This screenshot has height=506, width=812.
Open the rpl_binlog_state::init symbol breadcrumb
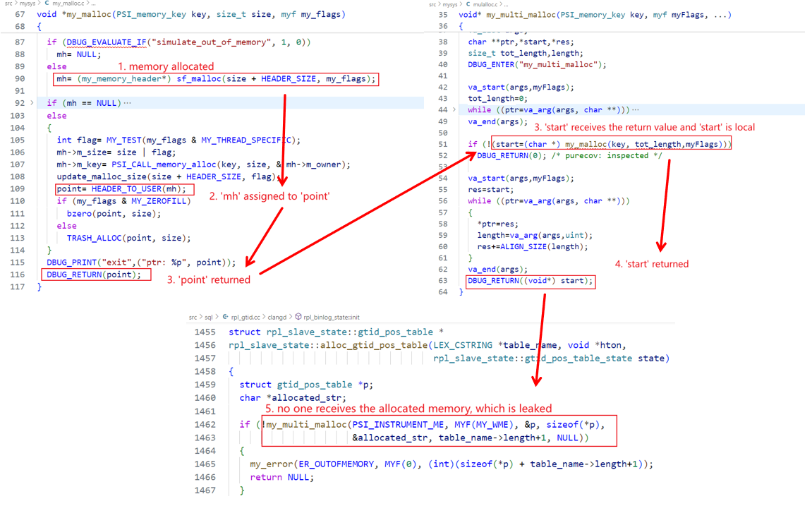tap(332, 318)
